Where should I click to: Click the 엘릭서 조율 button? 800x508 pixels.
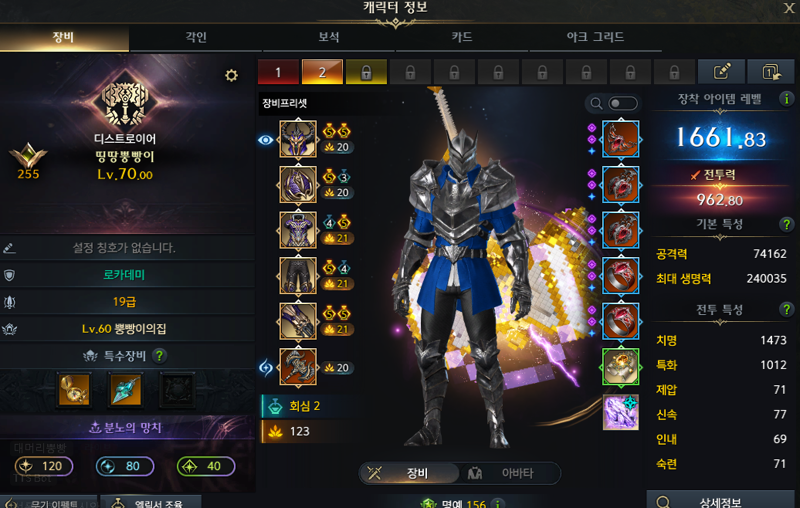(x=151, y=502)
